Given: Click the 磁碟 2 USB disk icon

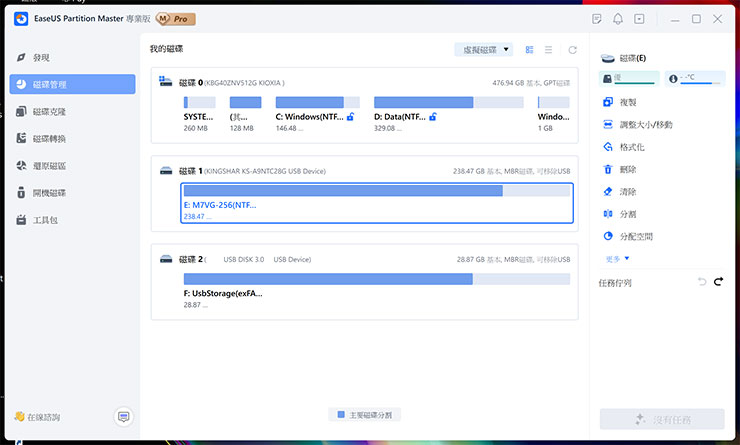Looking at the screenshot, I should tap(166, 259).
